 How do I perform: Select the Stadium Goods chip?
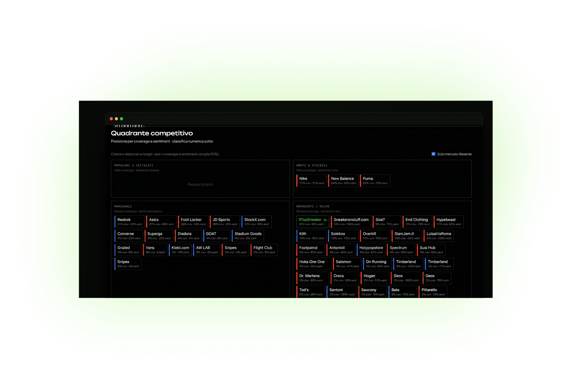point(248,236)
